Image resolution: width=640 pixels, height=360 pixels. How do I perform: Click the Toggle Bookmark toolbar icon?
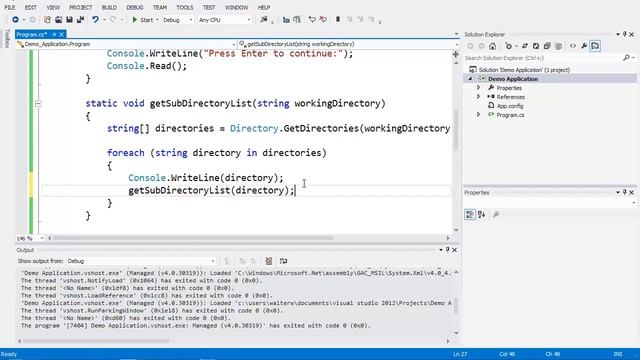tap(338, 20)
